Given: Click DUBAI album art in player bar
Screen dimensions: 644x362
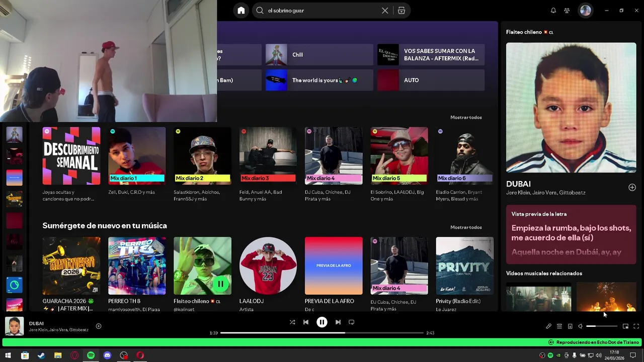Looking at the screenshot, I should pyautogui.click(x=14, y=326).
